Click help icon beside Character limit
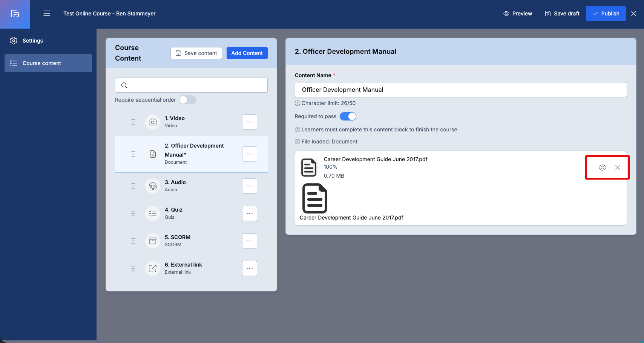This screenshot has height=343, width=644. point(297,103)
